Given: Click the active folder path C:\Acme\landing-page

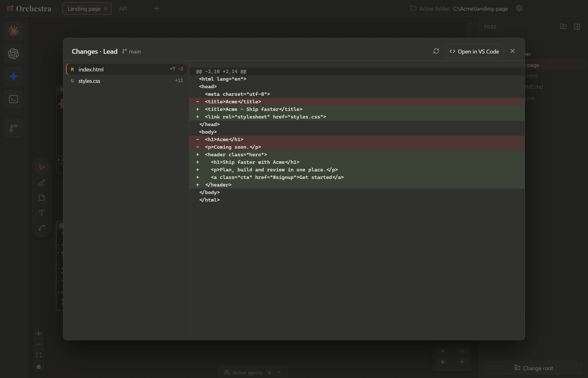Looking at the screenshot, I should 480,9.
